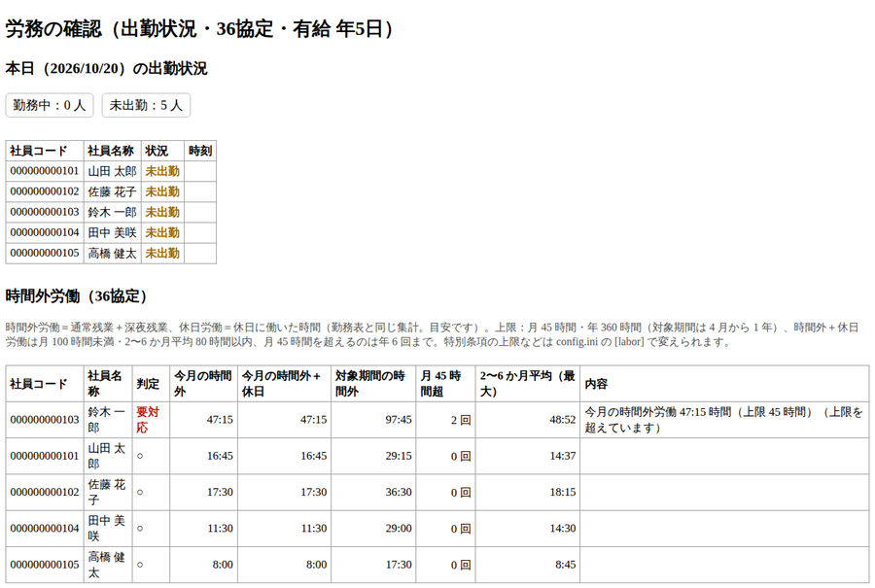Click the 時間外労働（36協定） heading
Viewport: 875px width, 588px height.
coord(76,296)
